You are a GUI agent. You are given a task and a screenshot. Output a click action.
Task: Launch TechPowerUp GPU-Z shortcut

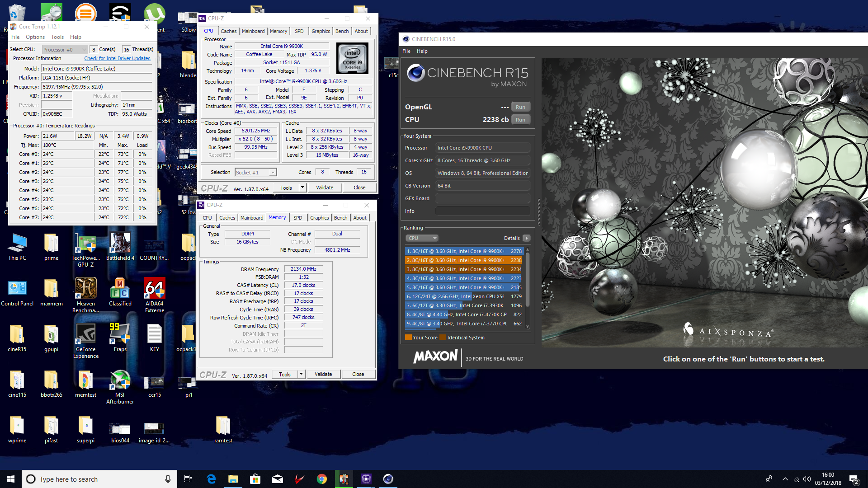tap(85, 250)
